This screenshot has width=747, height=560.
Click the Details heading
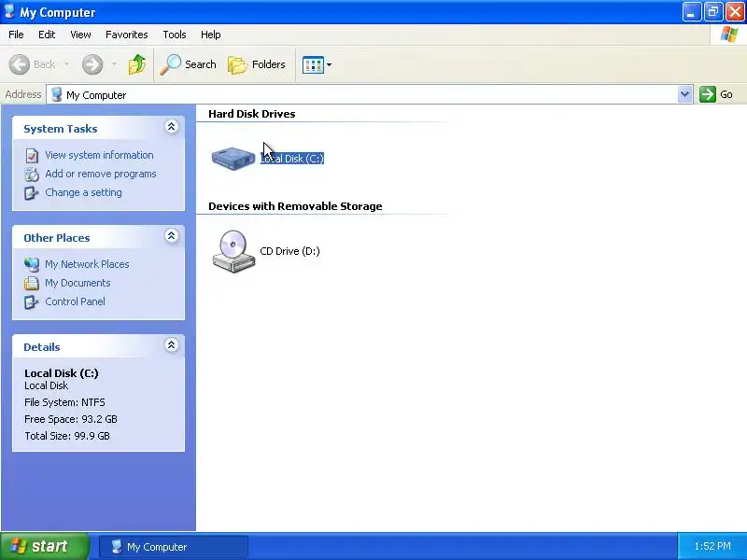click(42, 347)
